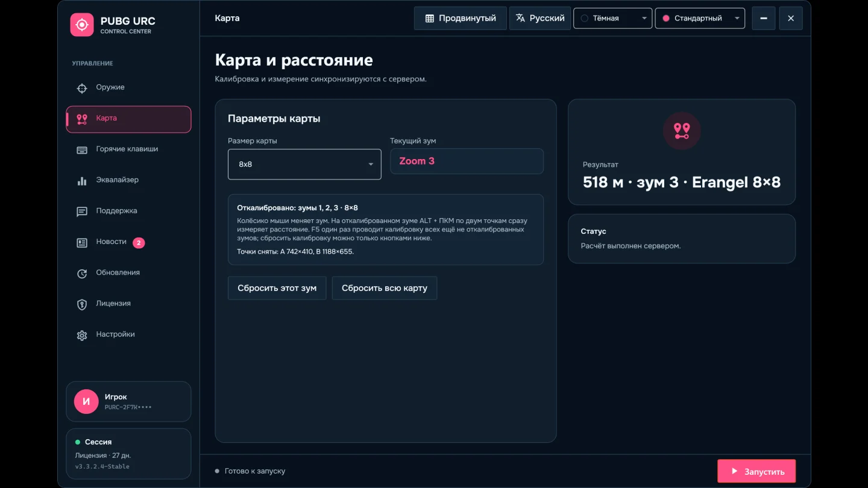
Task: Click the player avatar letter И
Action: pos(86,401)
